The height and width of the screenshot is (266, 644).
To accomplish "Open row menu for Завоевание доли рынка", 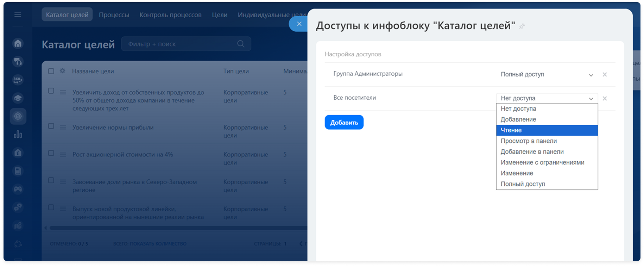I will click(x=63, y=182).
